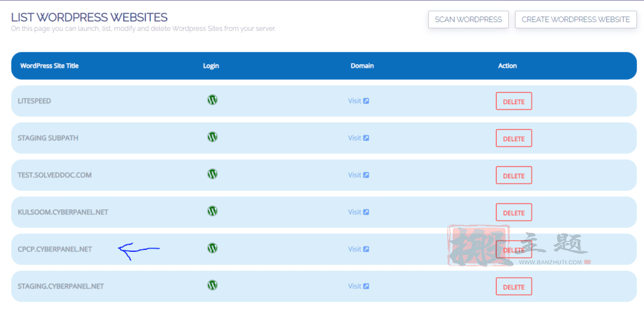Select the STAGING.CYBERPANEL.NET site title
644x314 pixels.
pos(61,286)
